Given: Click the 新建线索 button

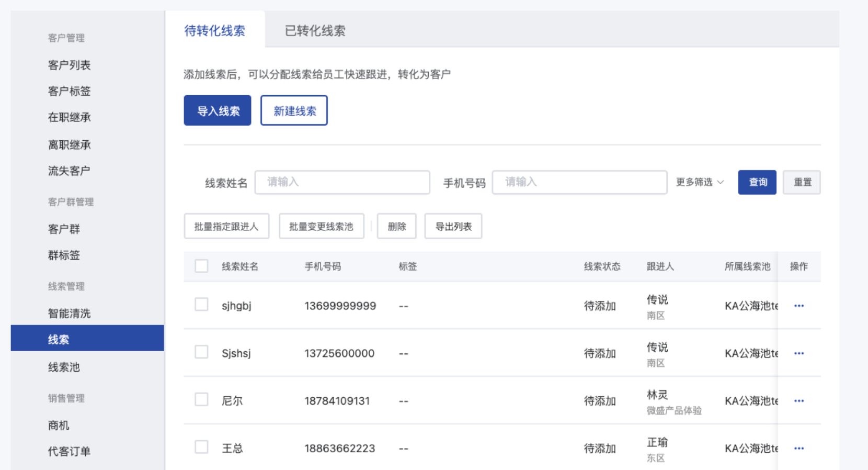Looking at the screenshot, I should tap(294, 110).
